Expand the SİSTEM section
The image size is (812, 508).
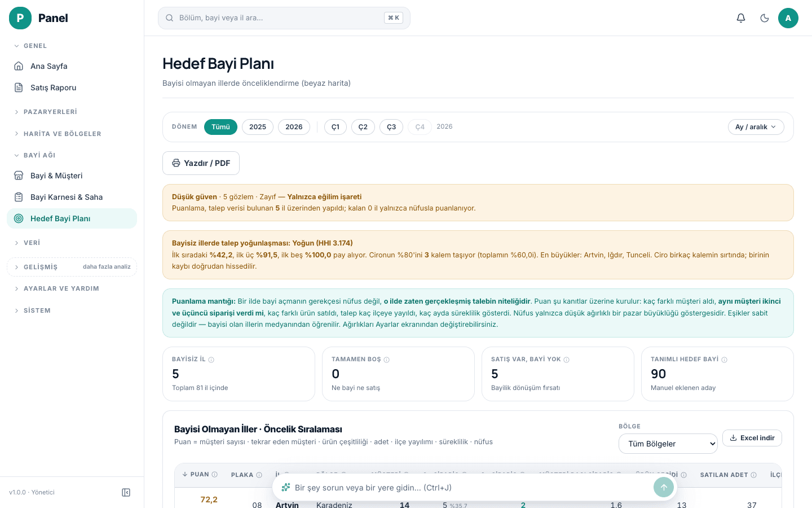click(72, 310)
